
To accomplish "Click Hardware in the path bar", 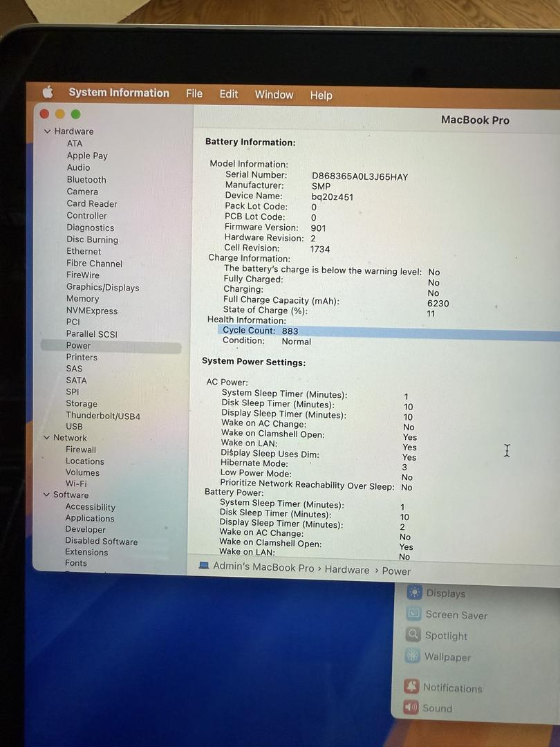I will click(x=346, y=570).
